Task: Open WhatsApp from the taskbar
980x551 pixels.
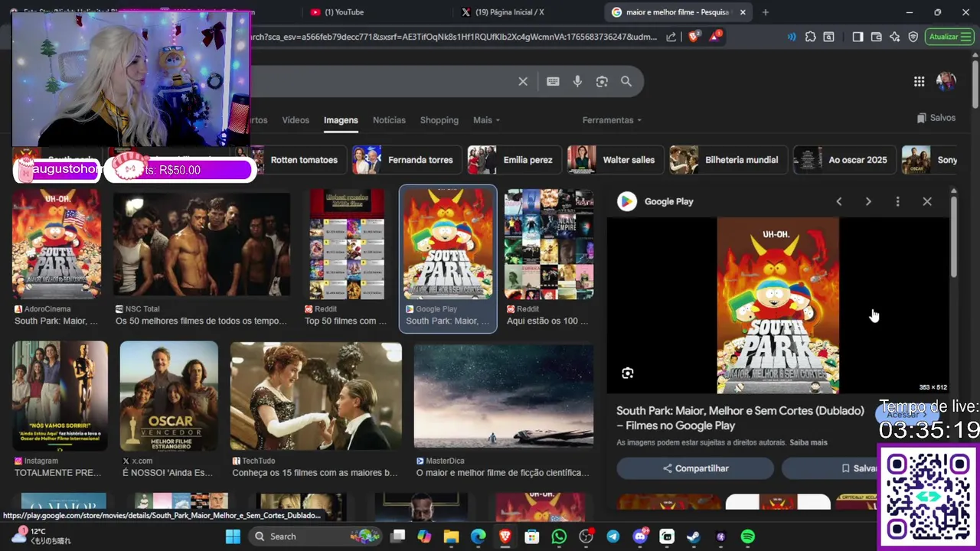Action: (559, 536)
